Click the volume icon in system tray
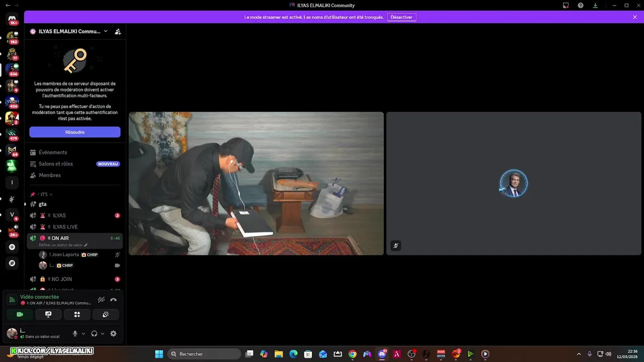Viewport: 644px width, 362px height. pos(609,354)
